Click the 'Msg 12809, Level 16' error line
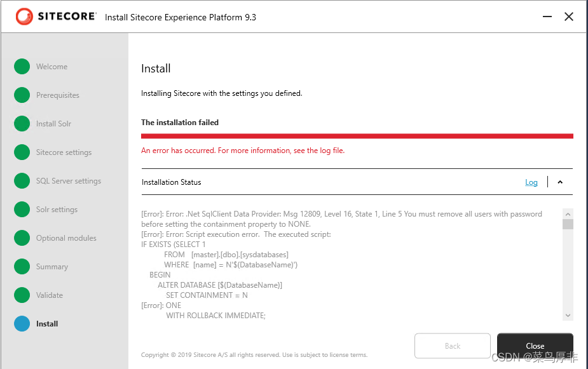This screenshot has height=369, width=588. [x=341, y=219]
